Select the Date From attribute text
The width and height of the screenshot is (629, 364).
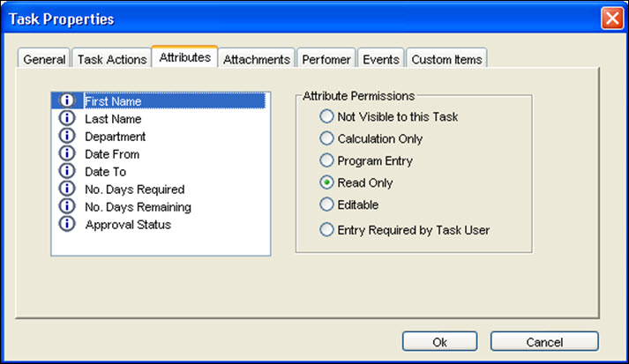coord(112,154)
